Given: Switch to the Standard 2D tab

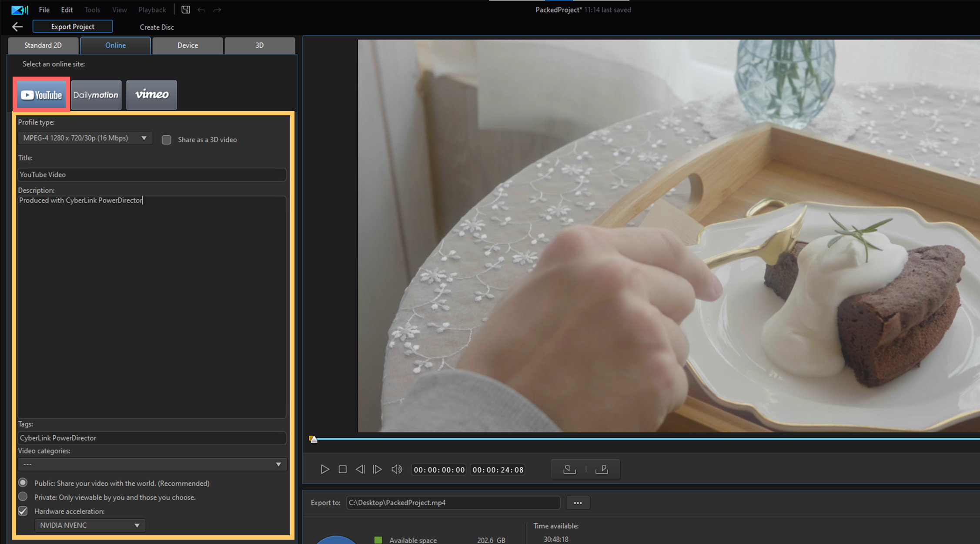Looking at the screenshot, I should click(43, 45).
